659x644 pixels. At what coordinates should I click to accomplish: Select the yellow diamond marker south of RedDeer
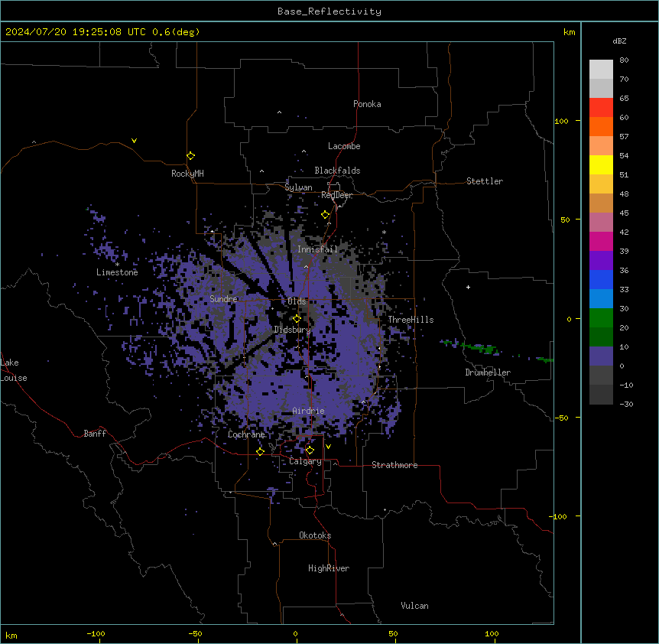coord(325,215)
